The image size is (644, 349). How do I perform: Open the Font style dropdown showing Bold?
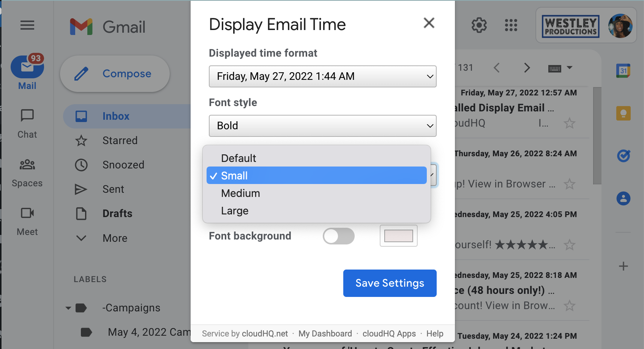tap(322, 126)
